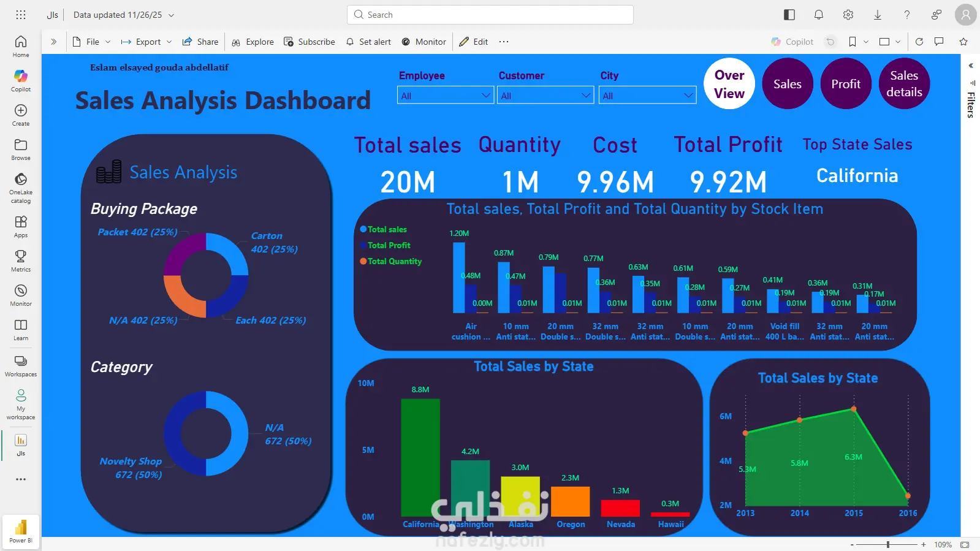Adjust the zoom slider in the status bar
The height and width of the screenshot is (551, 980).
[887, 544]
